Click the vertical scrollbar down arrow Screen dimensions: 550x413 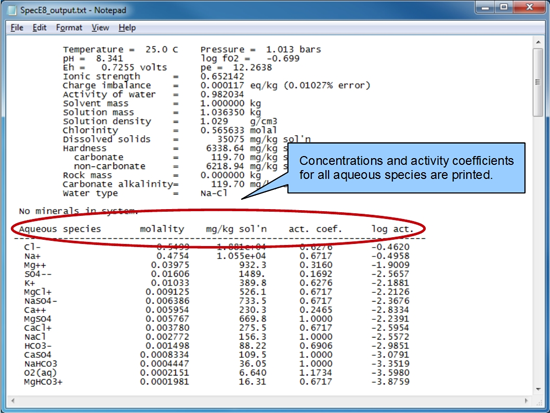(x=538, y=389)
